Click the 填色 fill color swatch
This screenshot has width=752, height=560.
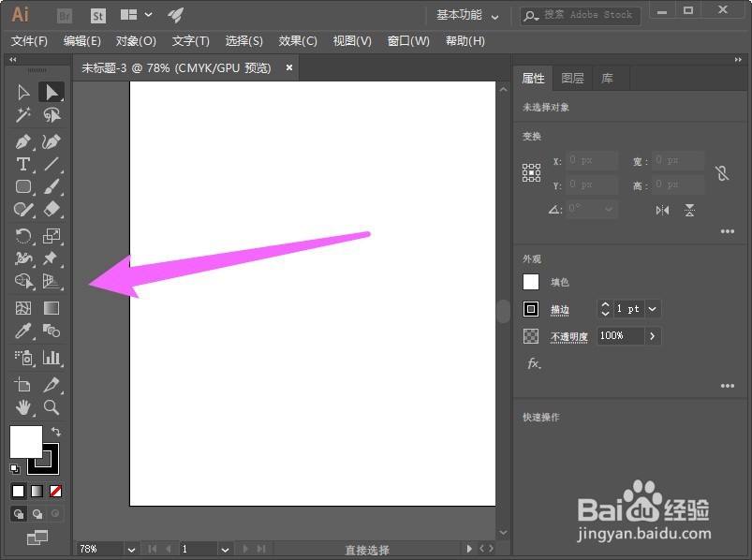(530, 281)
